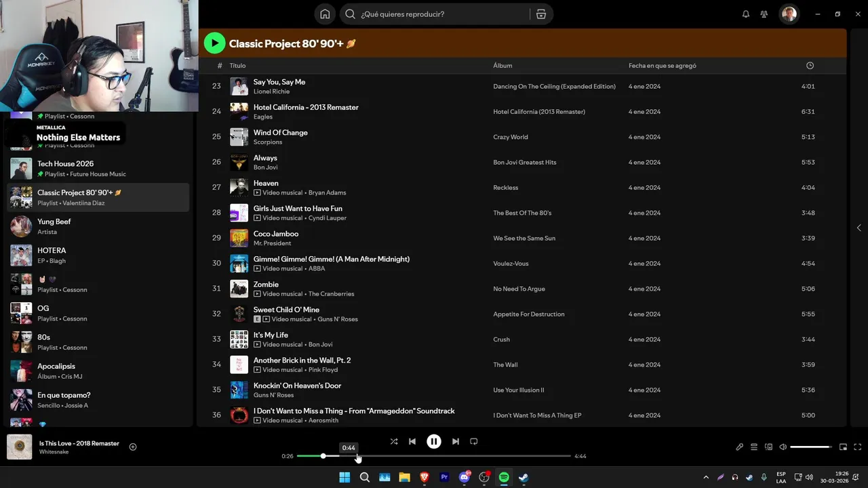Sort tracks by Título column
Viewport: 868px width, 488px height.
[x=237, y=66]
